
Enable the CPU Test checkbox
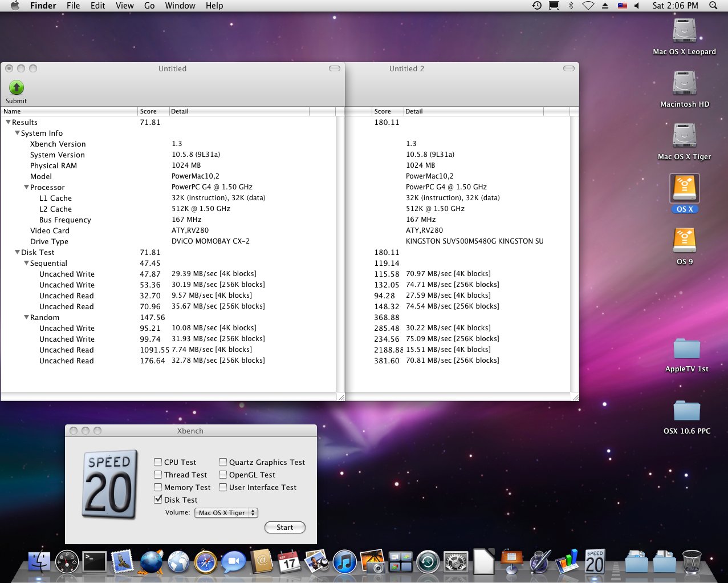(158, 462)
